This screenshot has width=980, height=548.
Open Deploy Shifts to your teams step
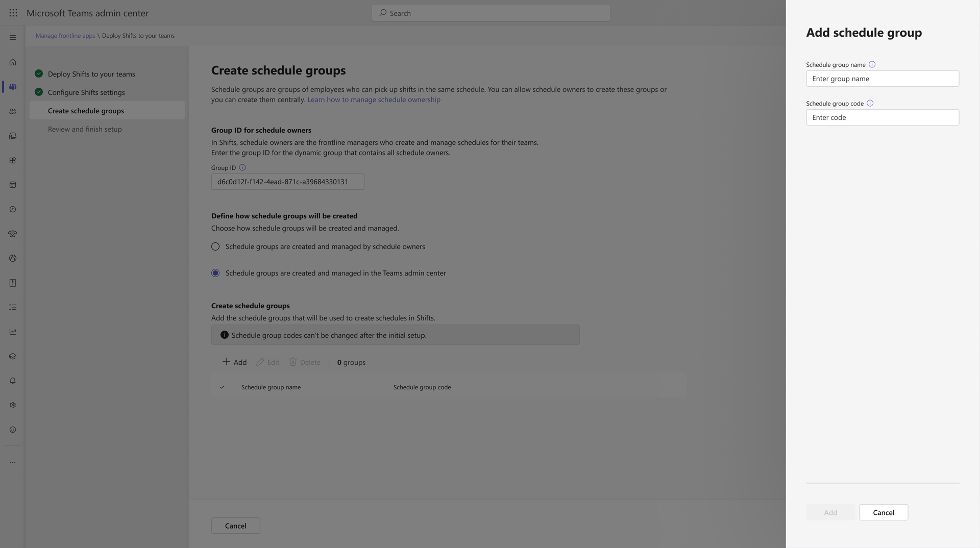[x=91, y=74]
